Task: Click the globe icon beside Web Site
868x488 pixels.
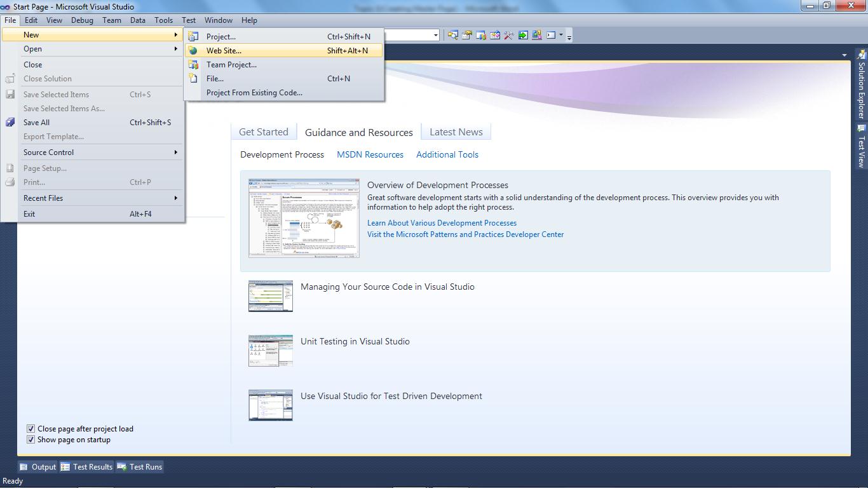Action: pyautogui.click(x=193, y=51)
